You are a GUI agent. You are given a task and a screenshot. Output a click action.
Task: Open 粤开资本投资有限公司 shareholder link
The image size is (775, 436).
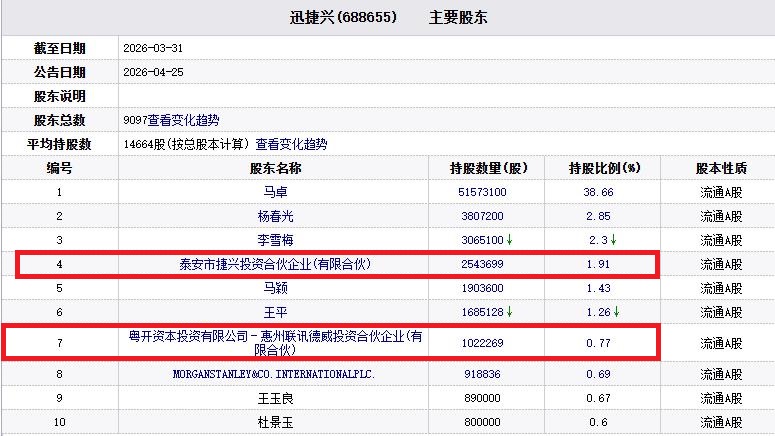click(x=275, y=343)
